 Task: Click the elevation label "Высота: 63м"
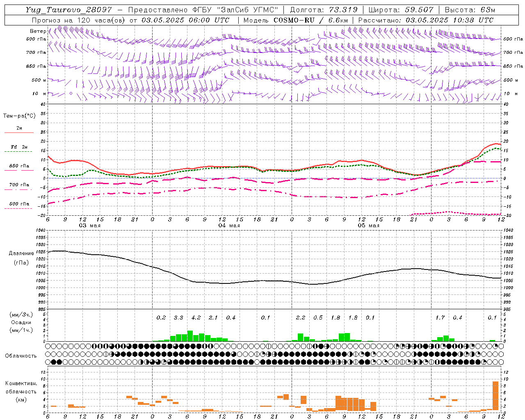point(470,10)
